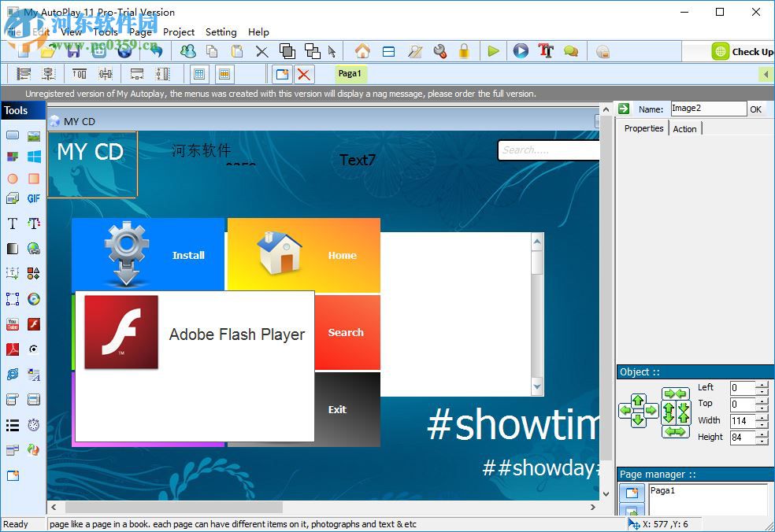Click the Install tile button on canvas
The width and height of the screenshot is (775, 532).
pos(148,255)
